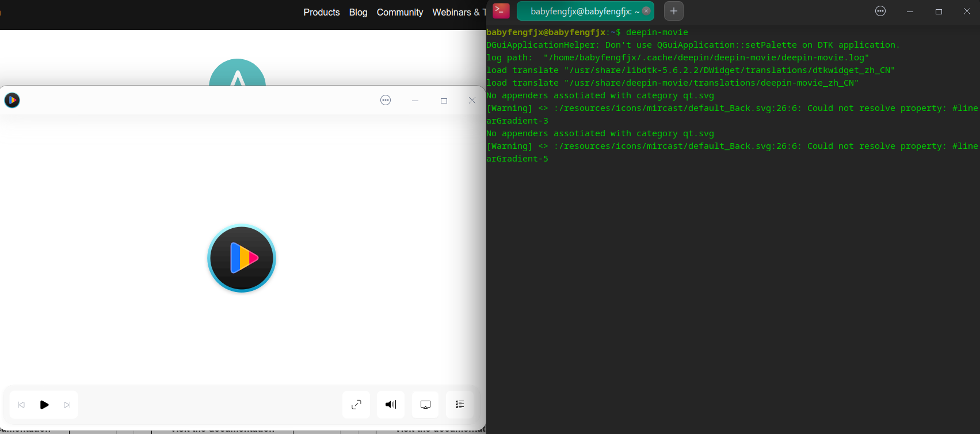Click the 'arGradient-3' terminal output text
980x434 pixels.
click(517, 121)
